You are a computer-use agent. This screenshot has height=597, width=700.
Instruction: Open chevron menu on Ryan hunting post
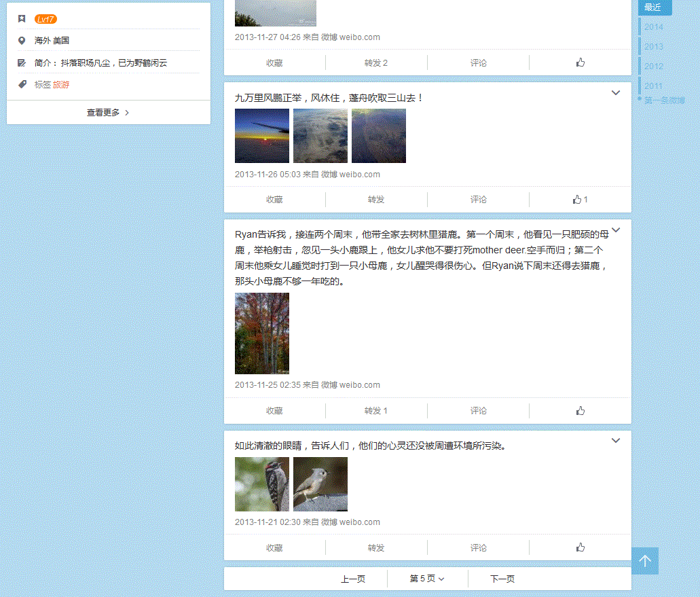point(616,230)
